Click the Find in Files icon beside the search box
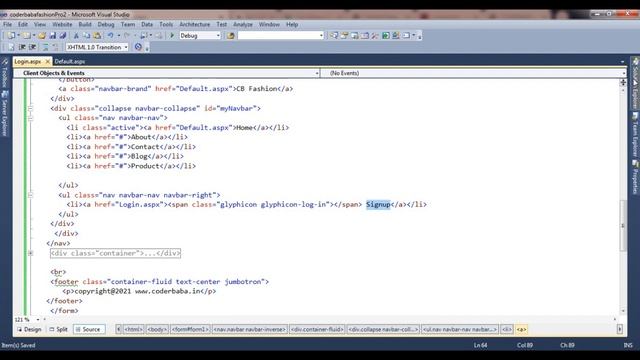 (x=231, y=36)
